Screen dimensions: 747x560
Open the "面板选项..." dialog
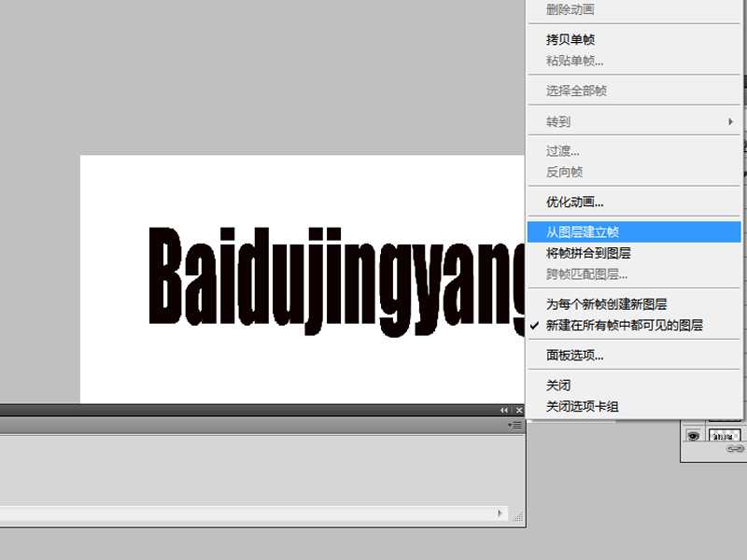click(570, 355)
